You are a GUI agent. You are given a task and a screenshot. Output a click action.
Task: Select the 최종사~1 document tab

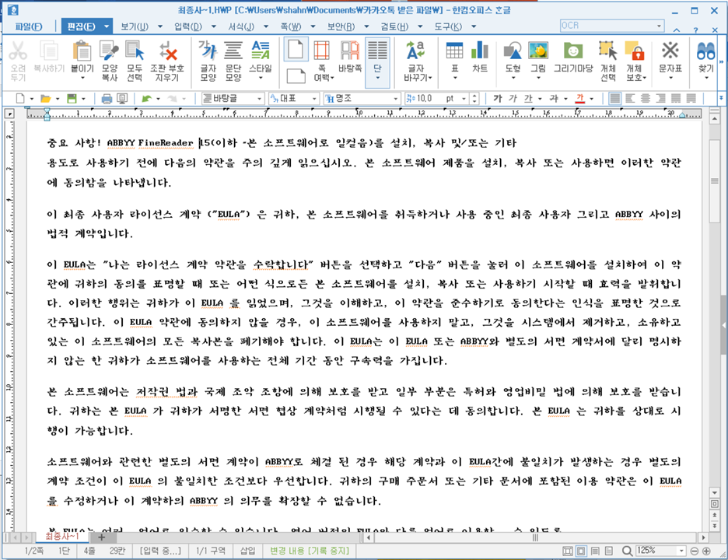point(62,537)
